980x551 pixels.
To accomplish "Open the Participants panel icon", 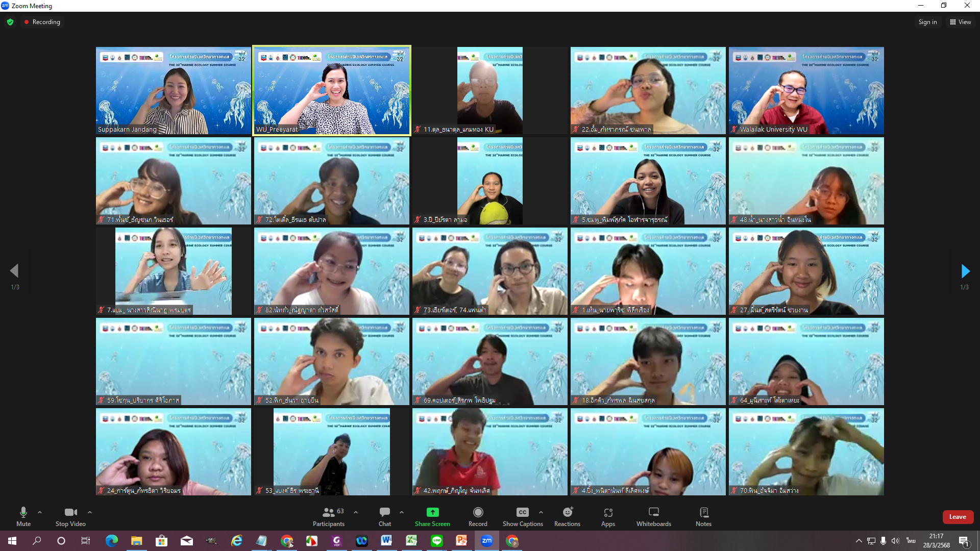I will pos(329,512).
